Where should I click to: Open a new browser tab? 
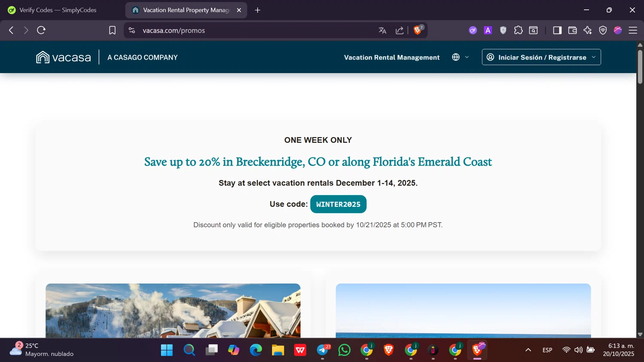(258, 10)
